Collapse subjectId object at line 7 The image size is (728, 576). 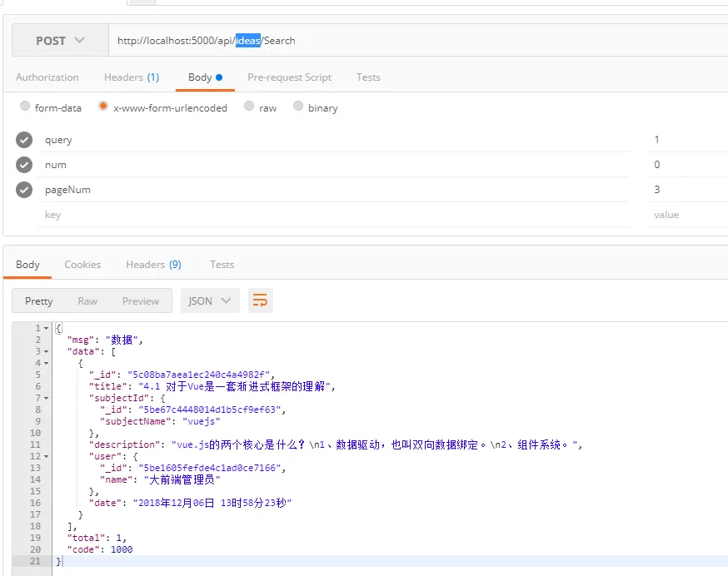click(x=47, y=398)
